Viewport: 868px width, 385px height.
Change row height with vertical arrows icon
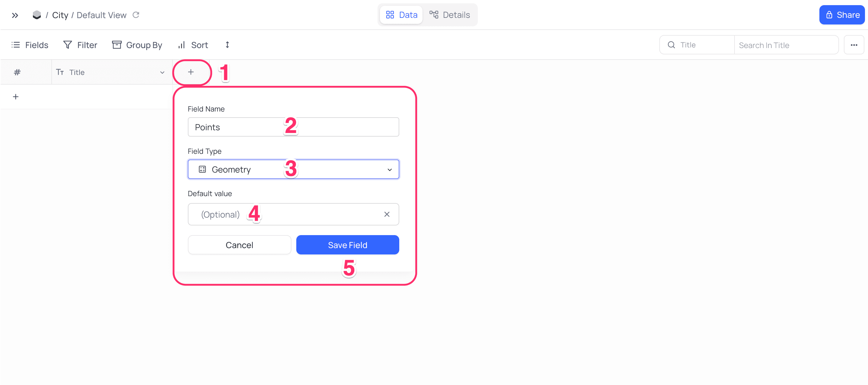227,45
